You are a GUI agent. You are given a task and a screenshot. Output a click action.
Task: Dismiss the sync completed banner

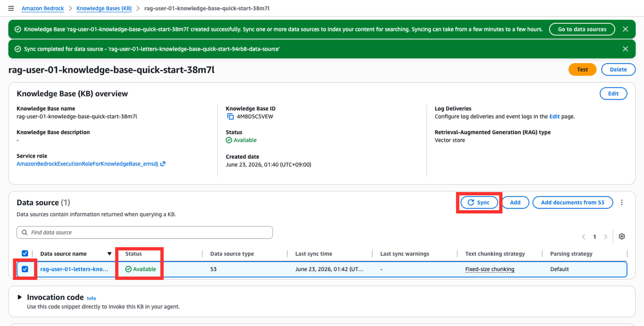pyautogui.click(x=625, y=49)
